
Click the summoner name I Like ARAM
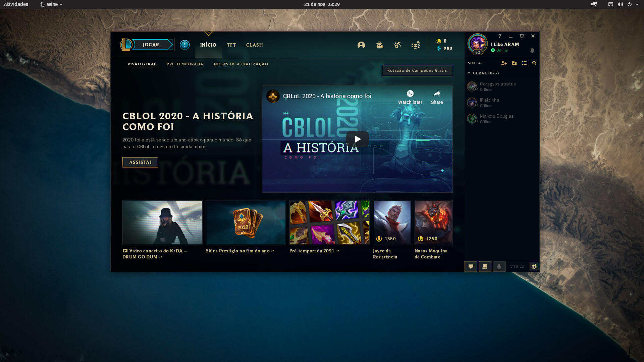pos(505,44)
